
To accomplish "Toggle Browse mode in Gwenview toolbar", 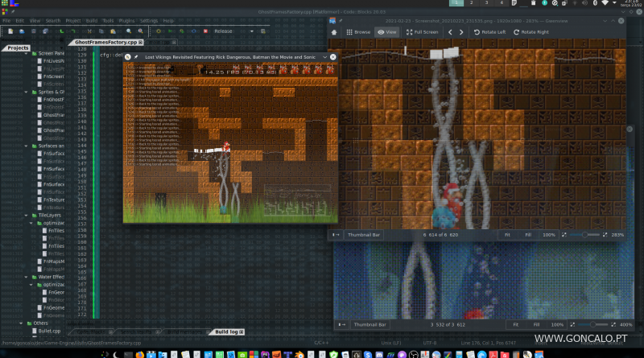I will click(x=357, y=31).
